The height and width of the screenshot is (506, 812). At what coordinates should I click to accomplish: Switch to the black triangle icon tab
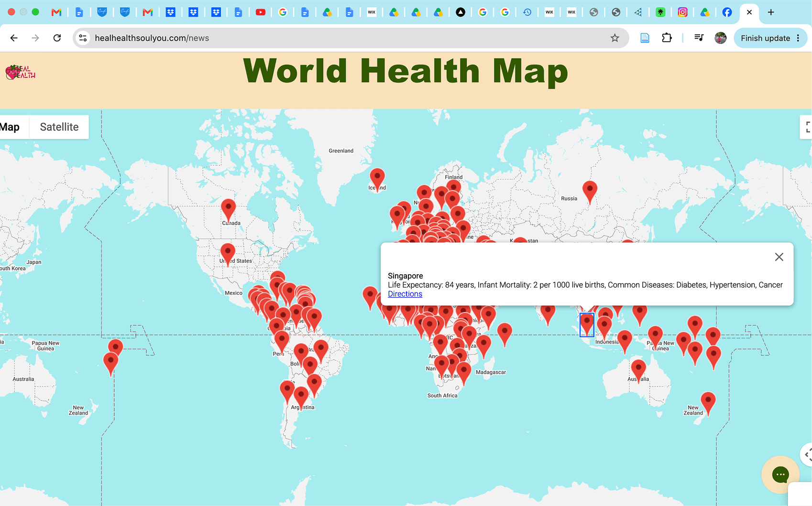pos(460,12)
